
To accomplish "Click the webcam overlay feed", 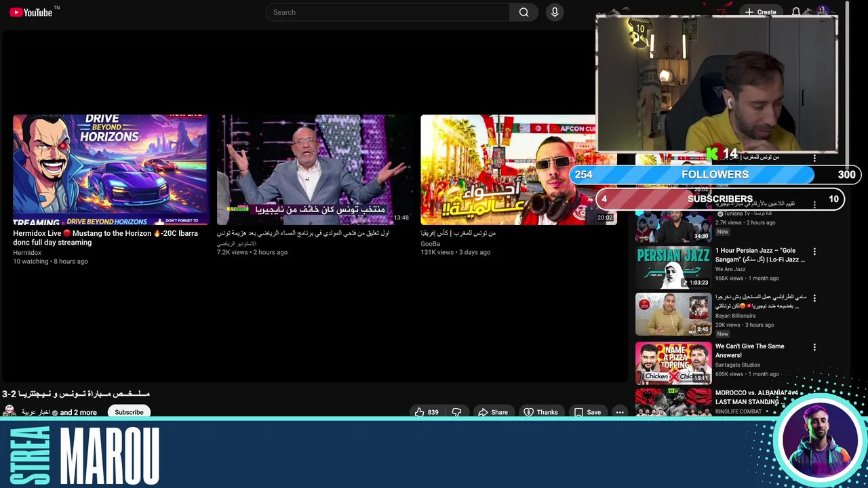I will (x=717, y=83).
